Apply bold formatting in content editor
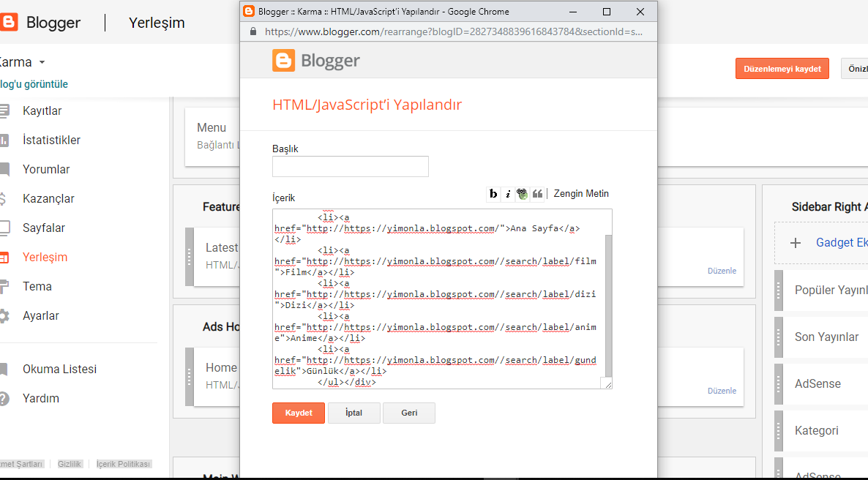The width and height of the screenshot is (868, 480). [493, 194]
